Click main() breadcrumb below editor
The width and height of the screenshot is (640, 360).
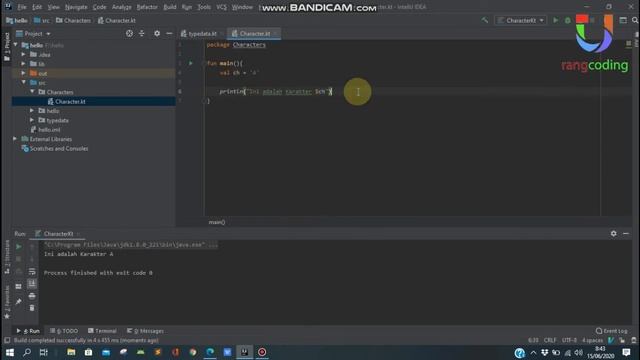click(x=217, y=222)
